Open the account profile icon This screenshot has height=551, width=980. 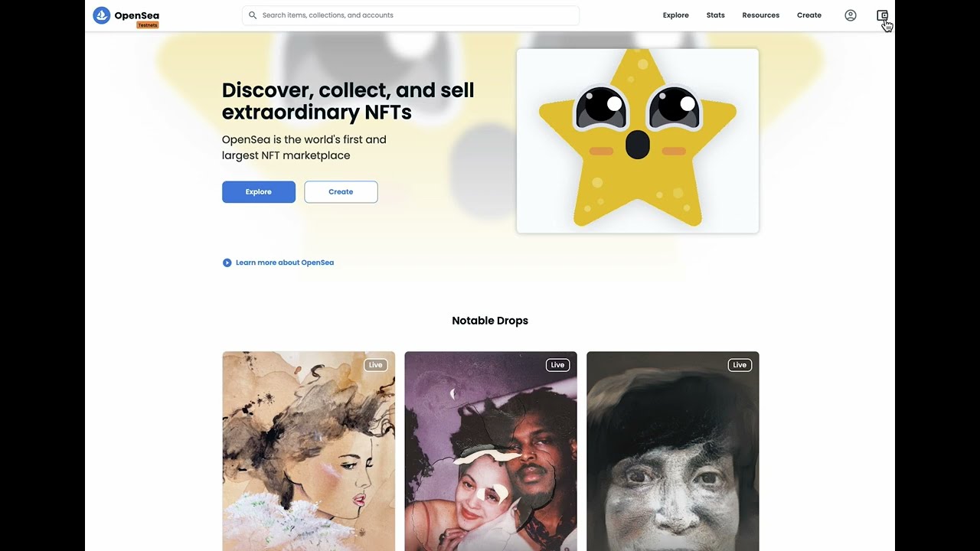851,15
